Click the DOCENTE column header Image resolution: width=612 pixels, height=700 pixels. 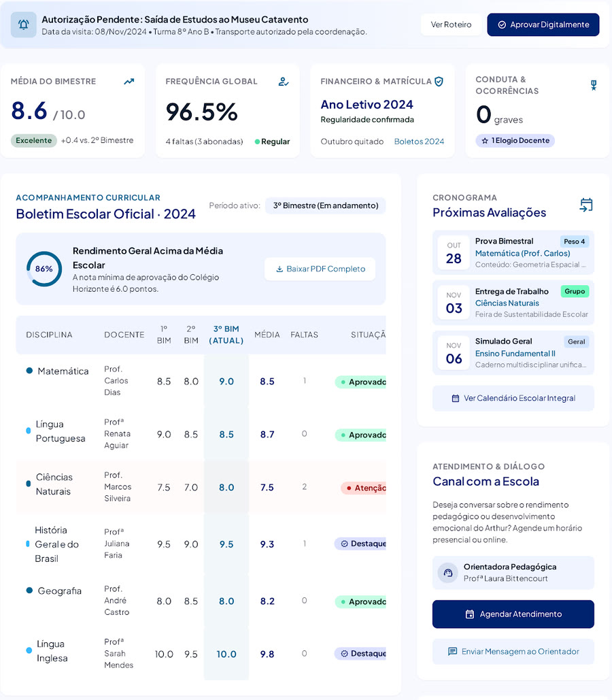tap(124, 335)
